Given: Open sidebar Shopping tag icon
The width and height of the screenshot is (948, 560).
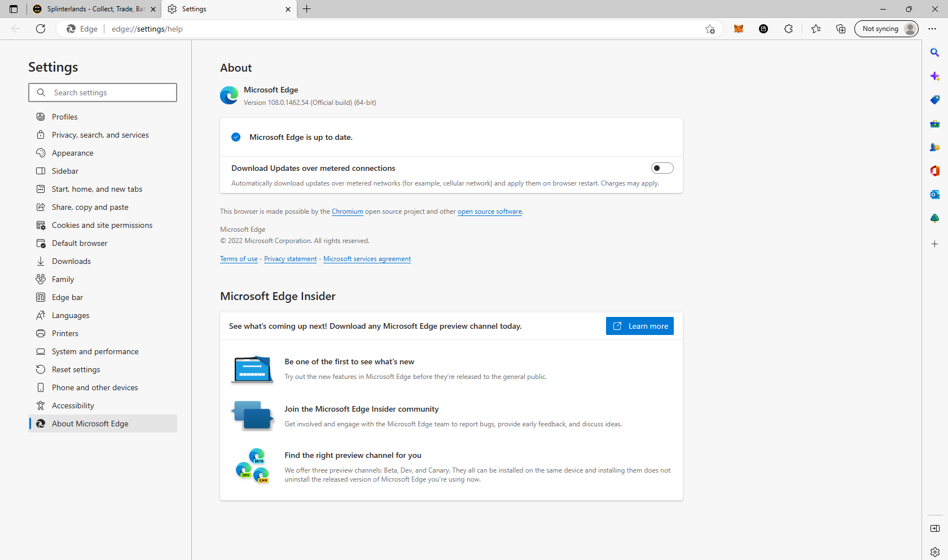Looking at the screenshot, I should (935, 100).
